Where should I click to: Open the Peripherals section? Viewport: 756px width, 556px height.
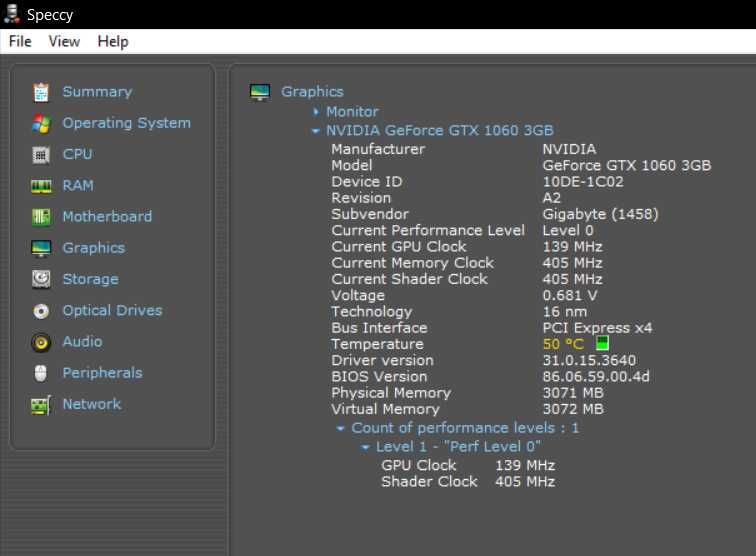pos(103,373)
